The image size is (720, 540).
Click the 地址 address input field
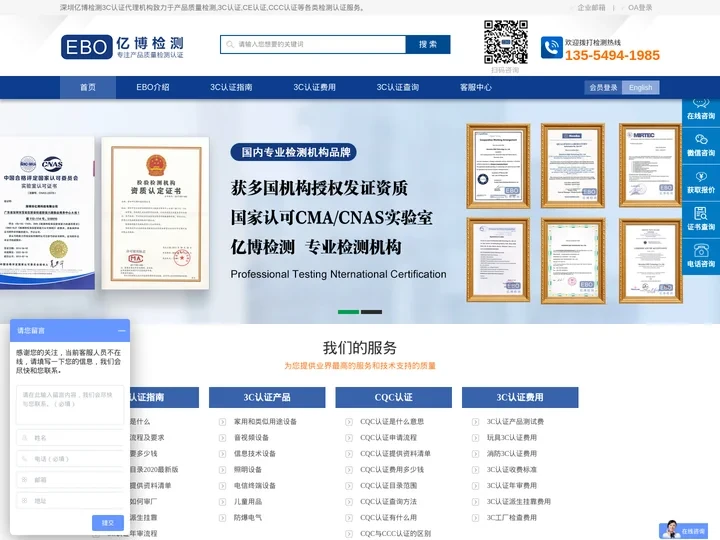pos(70,501)
